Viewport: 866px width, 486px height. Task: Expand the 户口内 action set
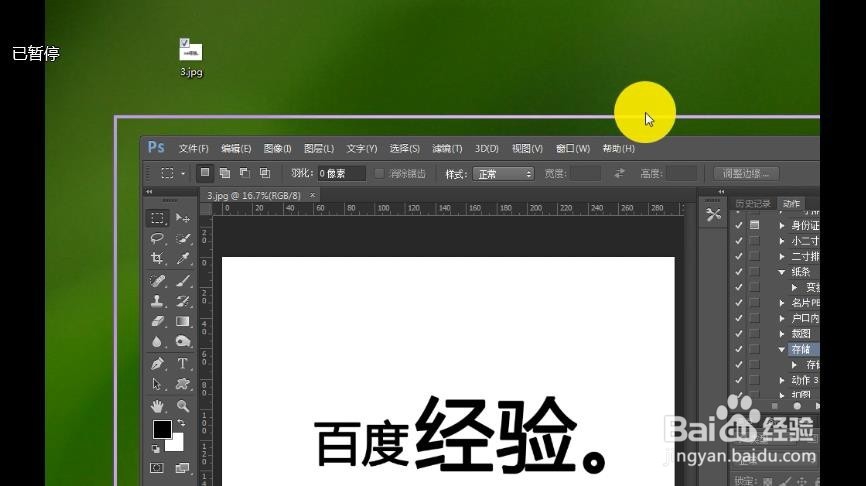tap(781, 318)
